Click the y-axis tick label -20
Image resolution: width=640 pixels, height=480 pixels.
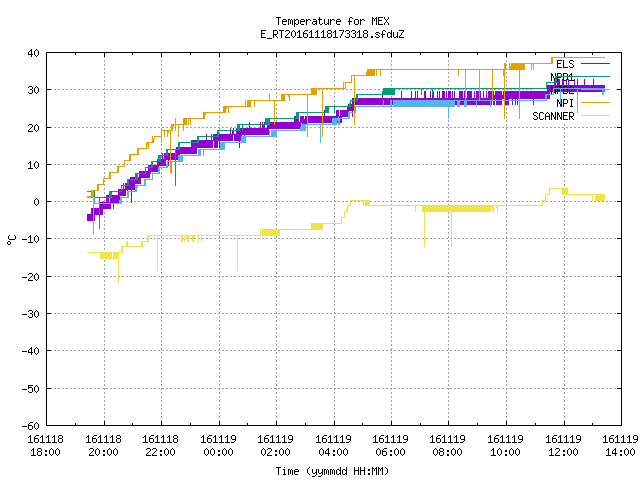click(x=31, y=277)
